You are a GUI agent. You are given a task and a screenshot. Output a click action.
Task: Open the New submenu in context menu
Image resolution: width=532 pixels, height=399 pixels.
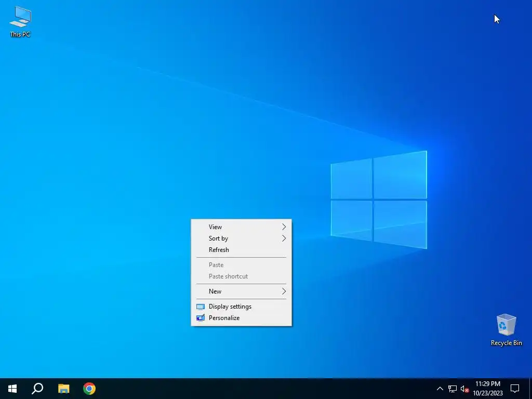coord(241,291)
